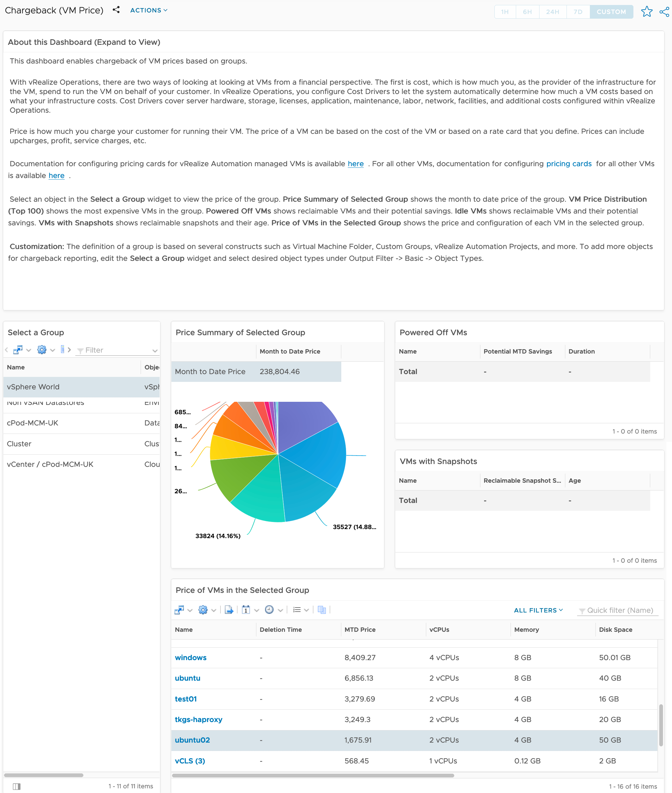Click dashboard navigation icon in Select a Group
The height and width of the screenshot is (793, 672).
[17, 350]
